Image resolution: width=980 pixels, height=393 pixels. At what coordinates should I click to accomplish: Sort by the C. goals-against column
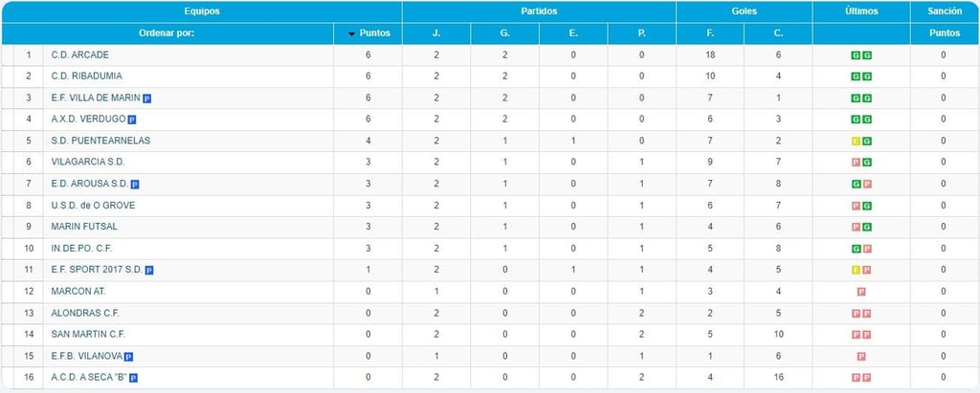778,33
